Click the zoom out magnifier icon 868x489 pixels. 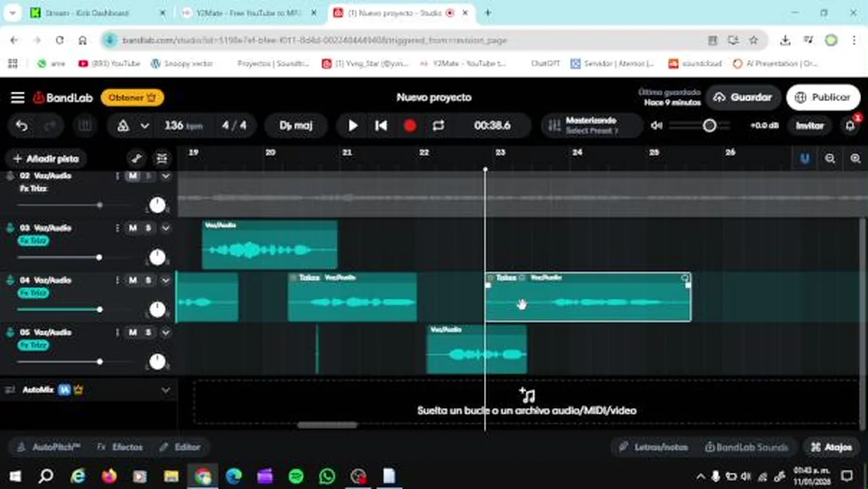[x=830, y=158]
